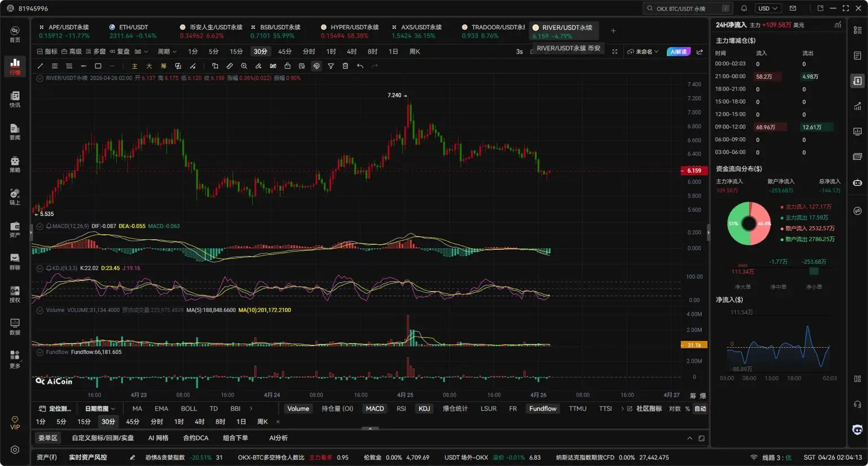This screenshot has height=466, width=868.
Task: Enable the BOLL indicator
Action: pyautogui.click(x=189, y=409)
